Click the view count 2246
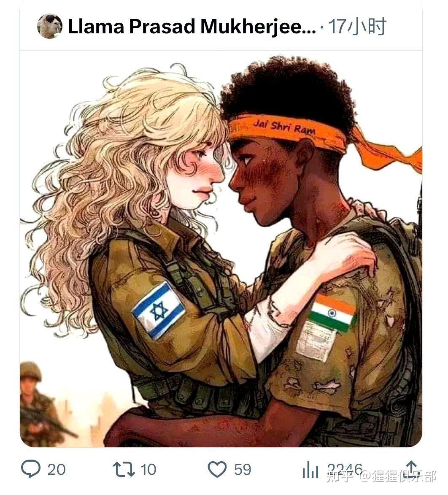 click(345, 469)
